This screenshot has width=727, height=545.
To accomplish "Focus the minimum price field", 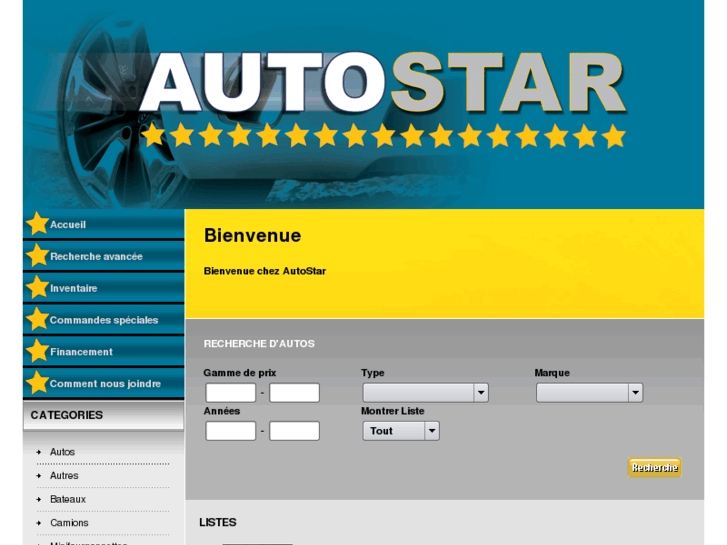I will pos(230,393).
